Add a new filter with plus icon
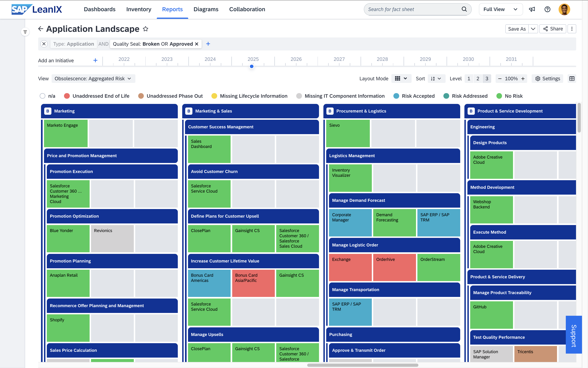This screenshot has width=588, height=368. [x=208, y=44]
